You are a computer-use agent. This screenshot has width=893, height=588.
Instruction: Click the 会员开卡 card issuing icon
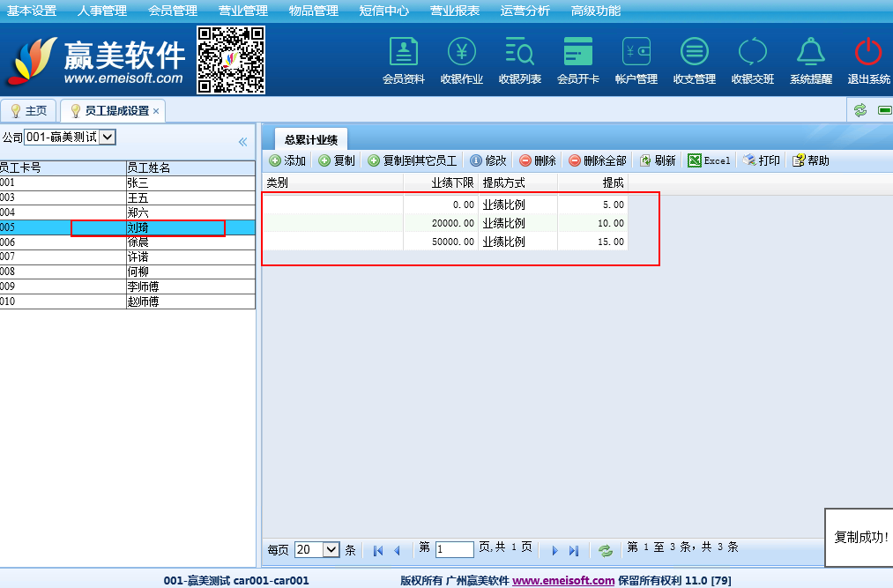[x=577, y=53]
